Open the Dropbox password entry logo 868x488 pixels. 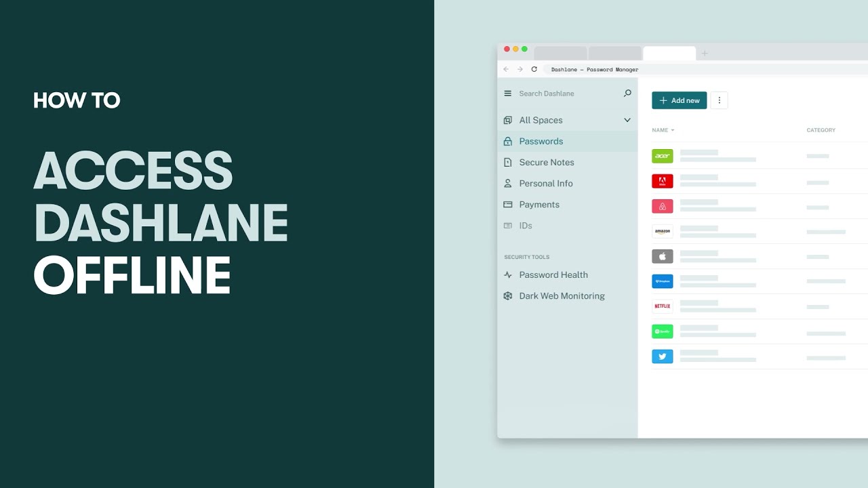(x=663, y=281)
